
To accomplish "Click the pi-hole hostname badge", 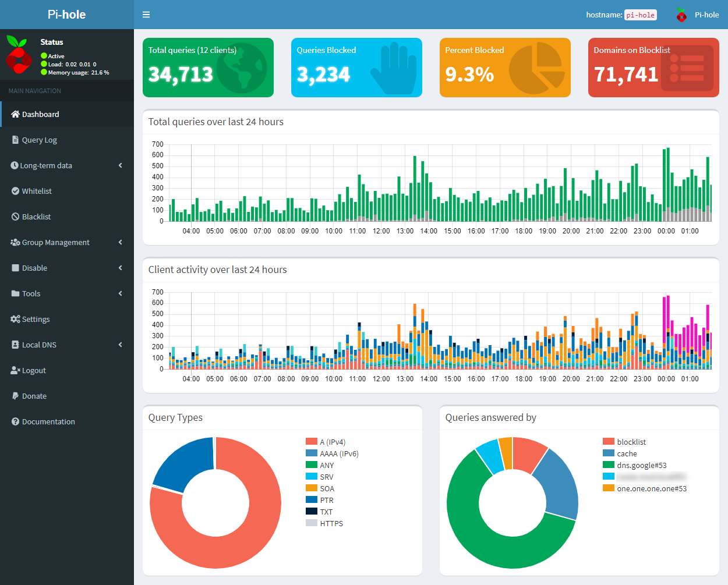I will (640, 15).
